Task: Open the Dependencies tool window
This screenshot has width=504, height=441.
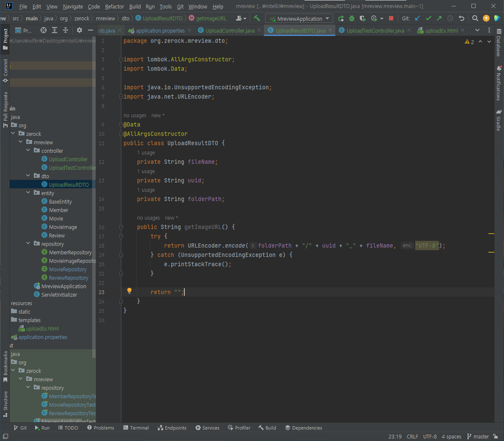Action: 304,428
